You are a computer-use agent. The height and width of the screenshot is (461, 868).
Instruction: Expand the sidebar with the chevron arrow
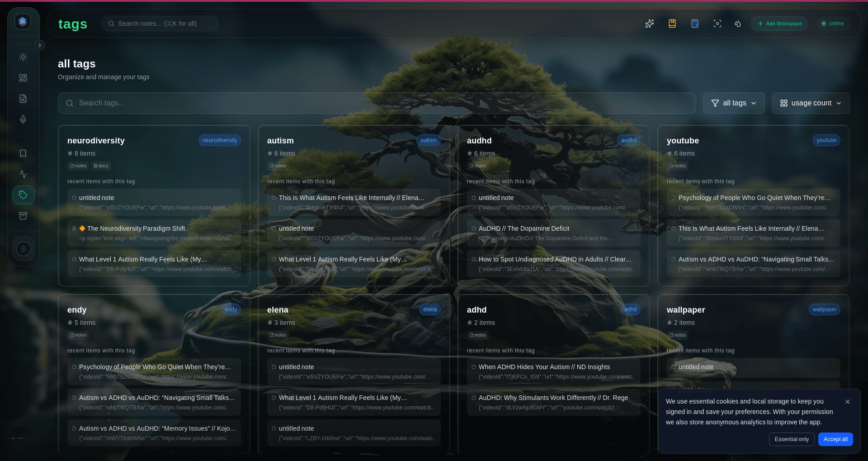40,45
